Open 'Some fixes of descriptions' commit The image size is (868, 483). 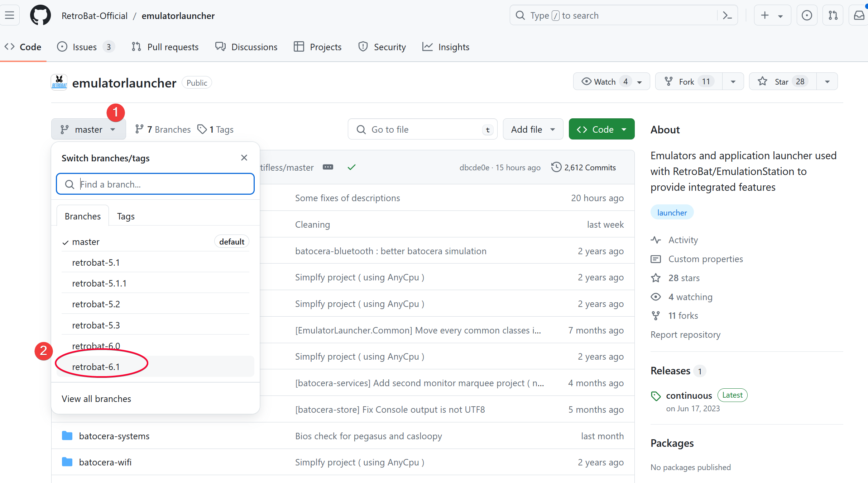point(347,198)
